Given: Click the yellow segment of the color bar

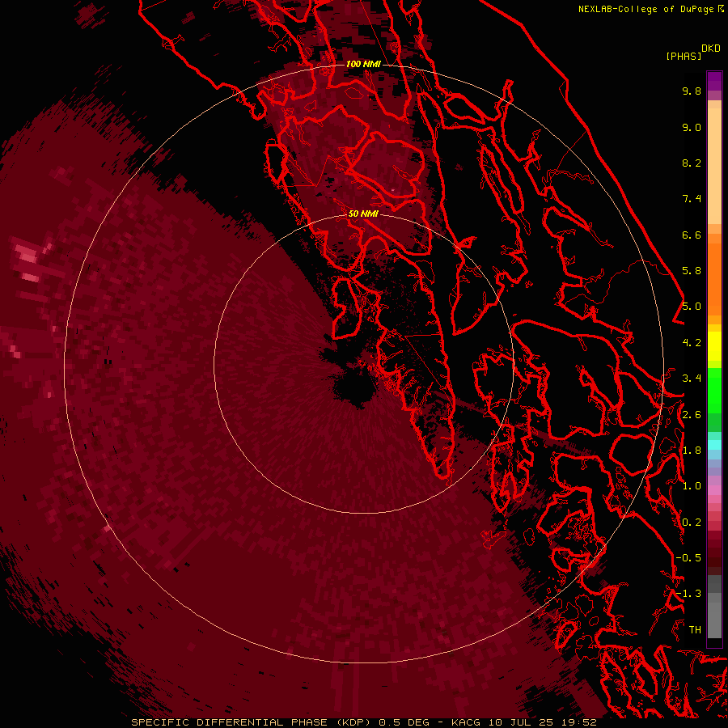Looking at the screenshot, I should coord(714,346).
